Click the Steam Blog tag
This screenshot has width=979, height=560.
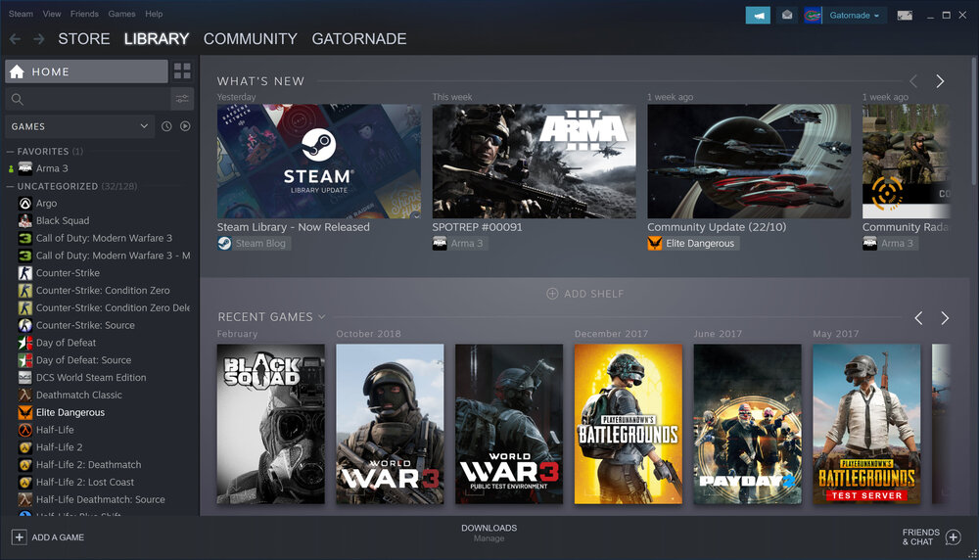(x=253, y=244)
